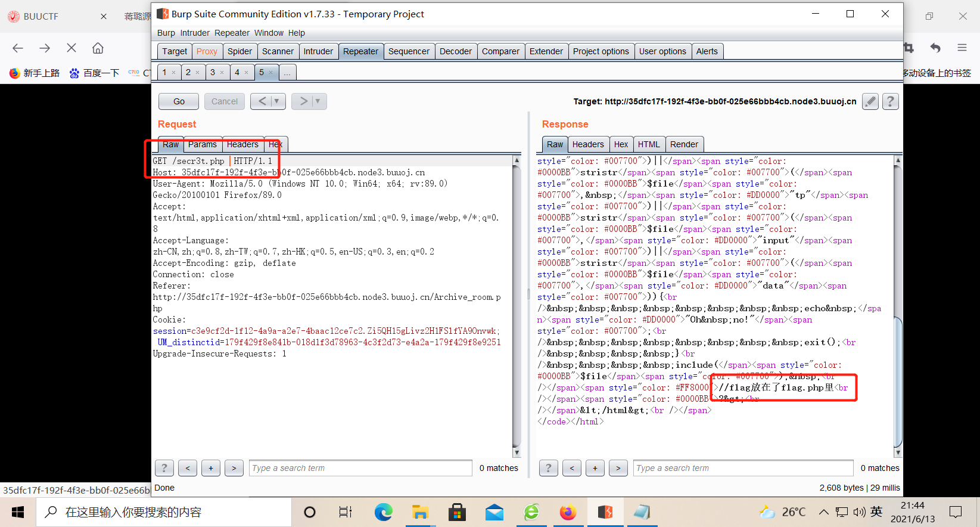
Task: Open the Project options tab
Action: pyautogui.click(x=601, y=51)
